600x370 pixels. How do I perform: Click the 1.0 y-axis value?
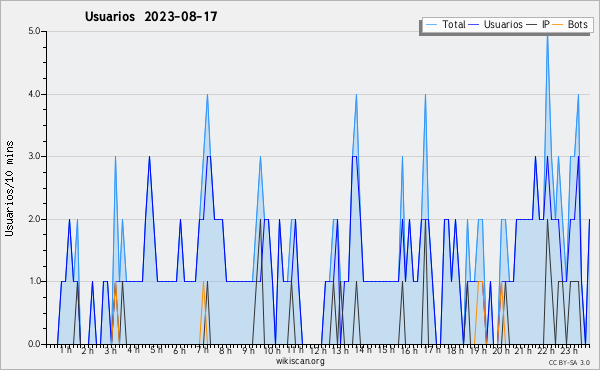(34, 281)
